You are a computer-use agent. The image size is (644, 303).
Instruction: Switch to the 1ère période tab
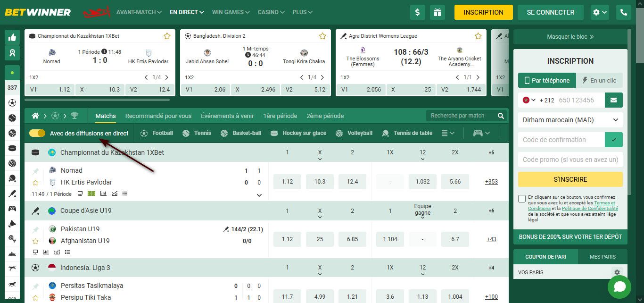pyautogui.click(x=280, y=116)
